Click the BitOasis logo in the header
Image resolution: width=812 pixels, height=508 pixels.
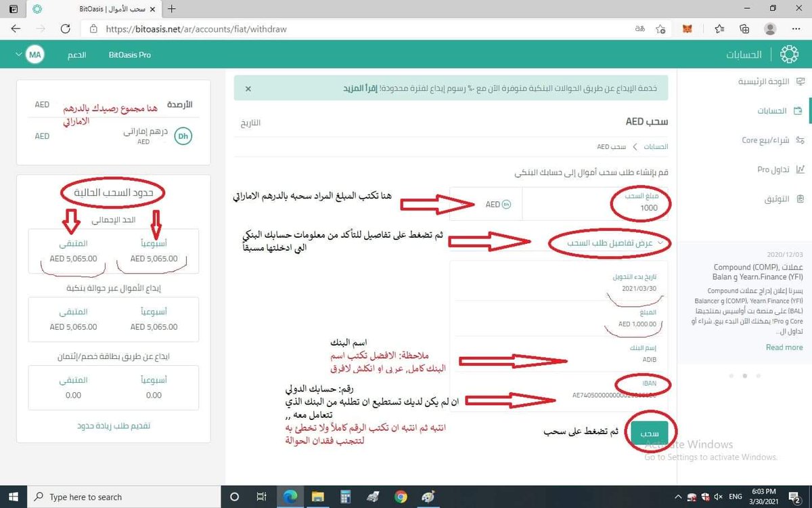click(x=789, y=54)
